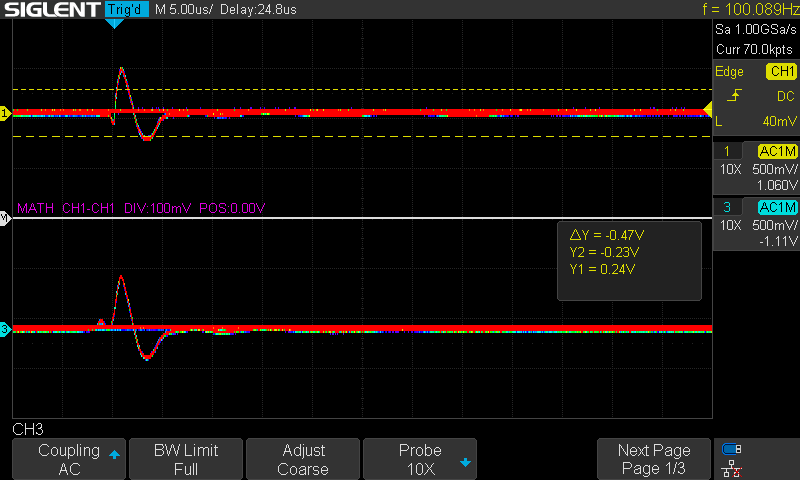The image size is (800, 480).
Task: Click the trigger level arrow on right edge
Action: pyautogui.click(x=708, y=109)
